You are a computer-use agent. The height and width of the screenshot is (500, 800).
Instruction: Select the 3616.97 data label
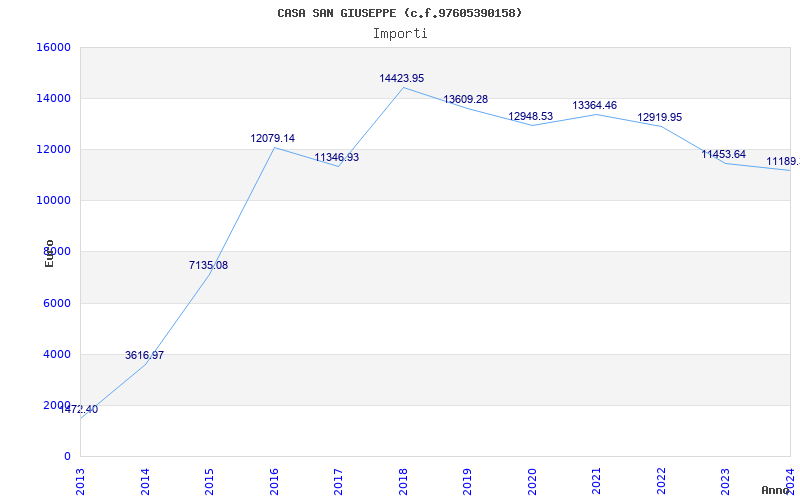point(144,356)
